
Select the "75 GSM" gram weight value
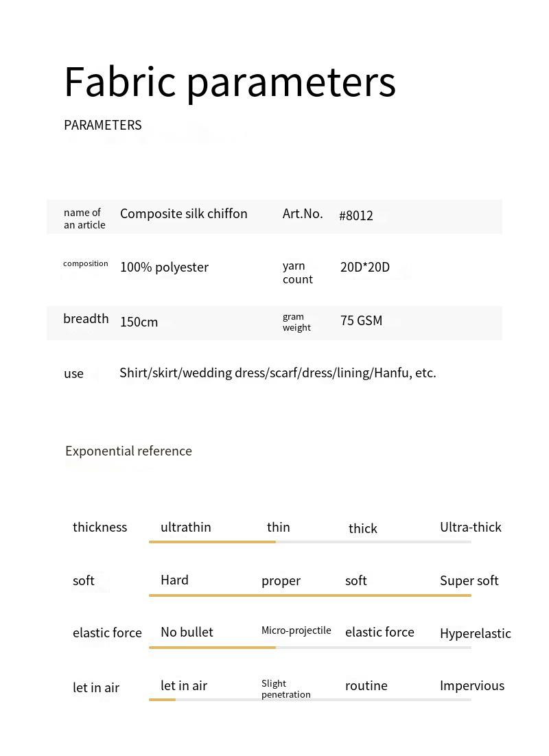pyautogui.click(x=361, y=320)
